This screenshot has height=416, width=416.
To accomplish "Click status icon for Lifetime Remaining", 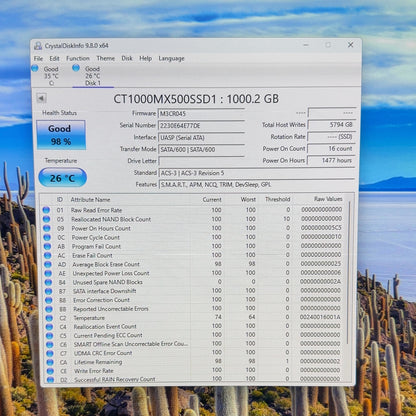I will [50, 362].
